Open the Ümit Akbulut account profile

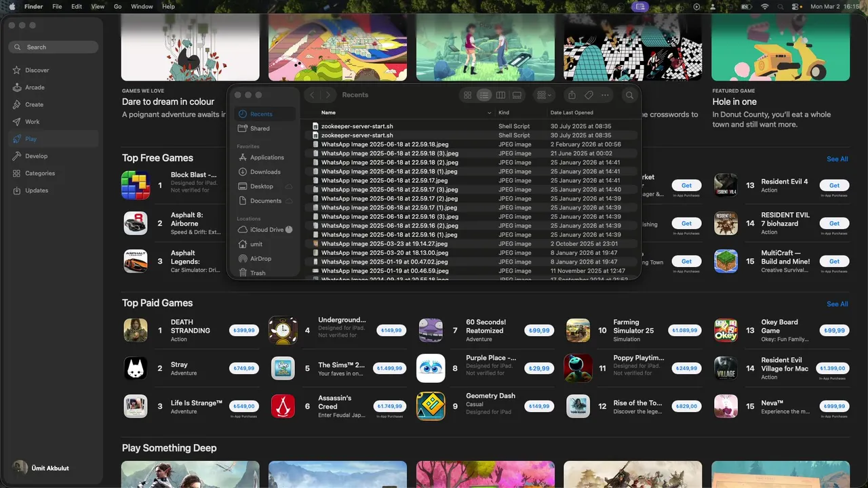point(41,468)
